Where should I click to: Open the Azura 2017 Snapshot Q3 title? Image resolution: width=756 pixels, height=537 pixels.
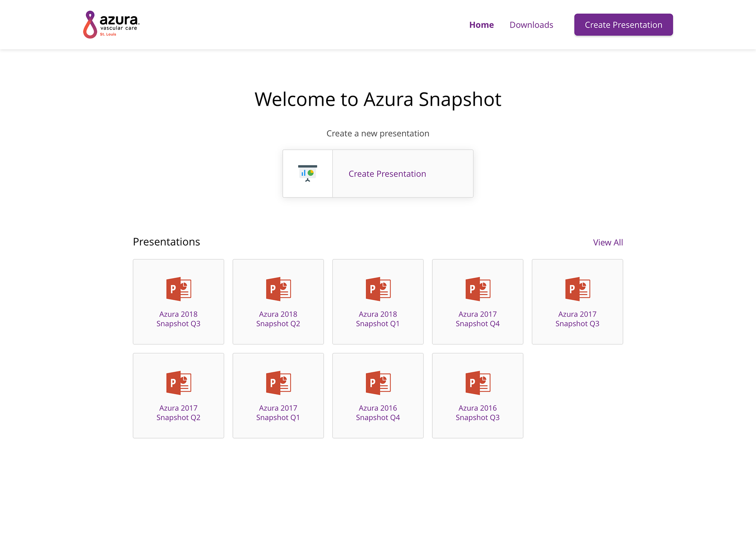pos(578,319)
